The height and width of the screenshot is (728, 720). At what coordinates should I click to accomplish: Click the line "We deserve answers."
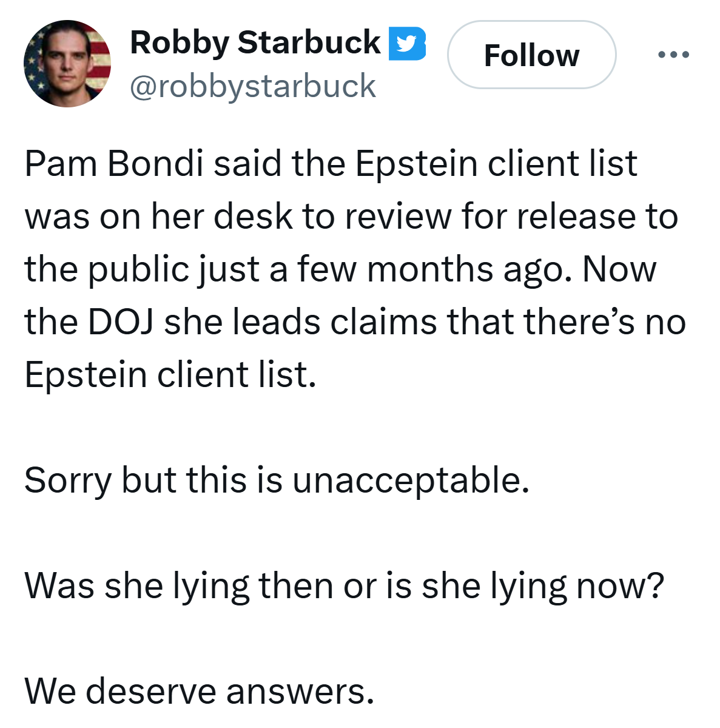[200, 691]
